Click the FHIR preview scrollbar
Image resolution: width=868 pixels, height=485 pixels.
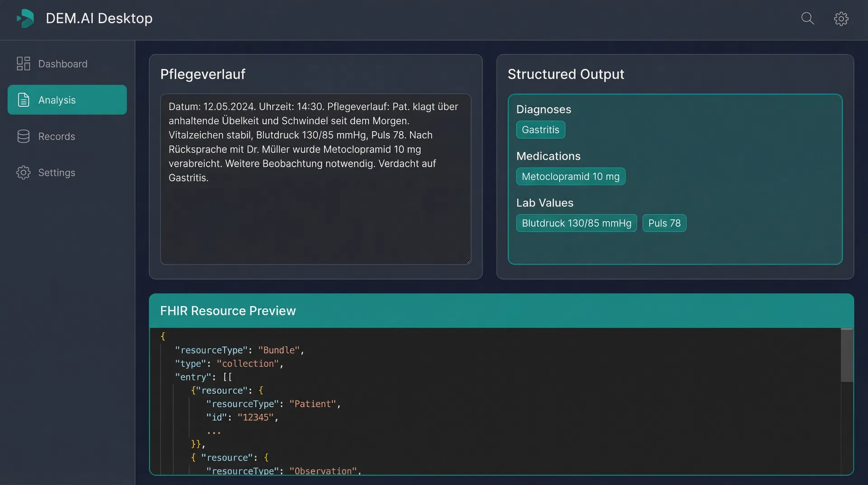click(x=846, y=355)
